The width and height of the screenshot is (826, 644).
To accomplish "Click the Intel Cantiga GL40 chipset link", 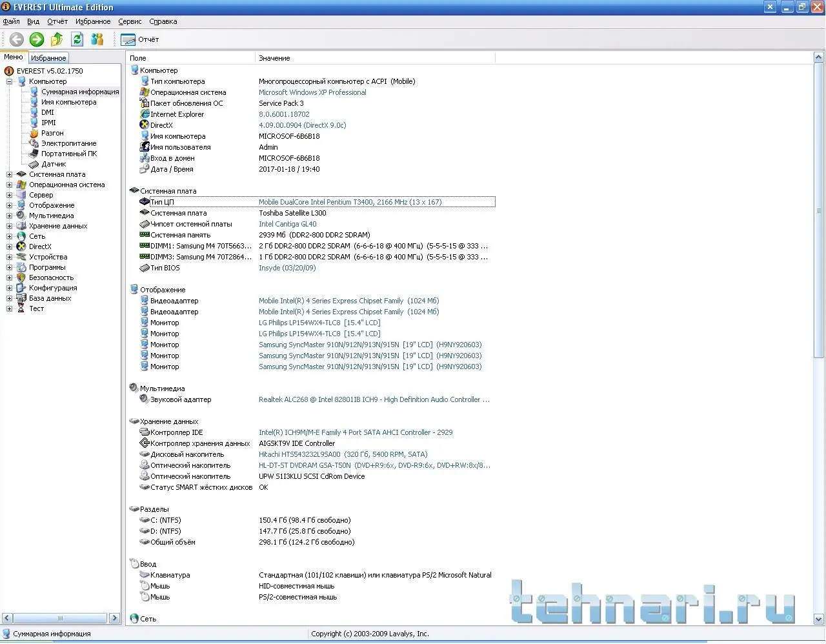I will tap(288, 224).
